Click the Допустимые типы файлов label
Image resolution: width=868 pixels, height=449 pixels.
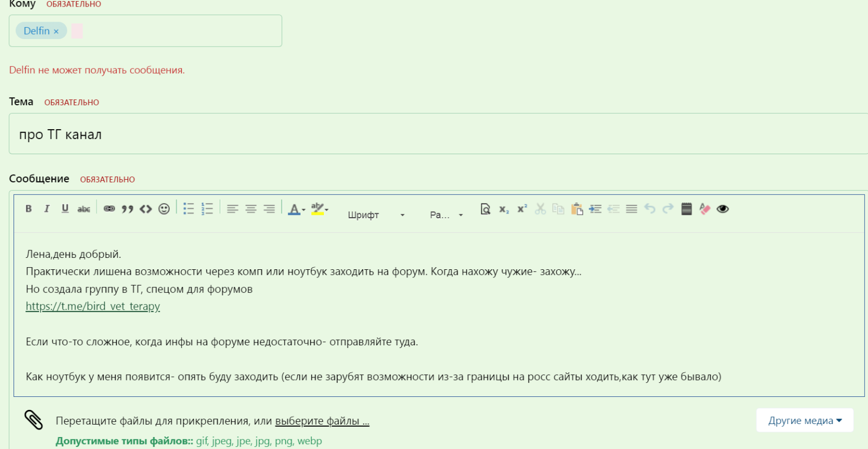[124, 441]
